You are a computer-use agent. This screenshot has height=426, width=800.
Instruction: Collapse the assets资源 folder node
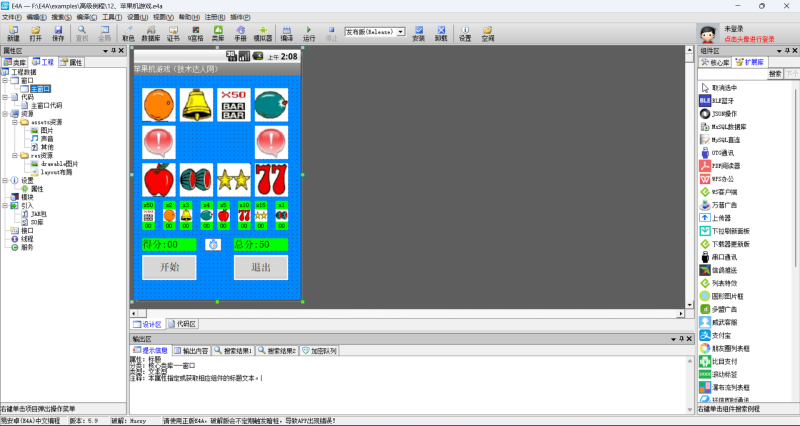(x=15, y=122)
